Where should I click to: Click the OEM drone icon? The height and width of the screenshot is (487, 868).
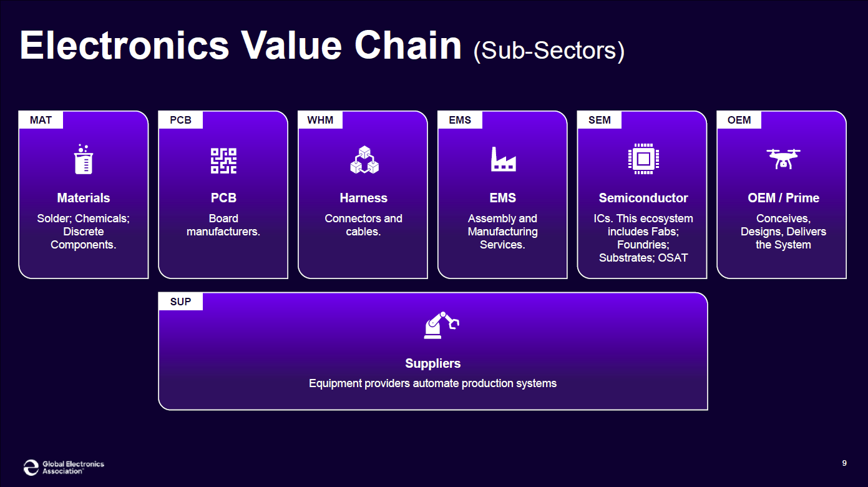pos(783,159)
